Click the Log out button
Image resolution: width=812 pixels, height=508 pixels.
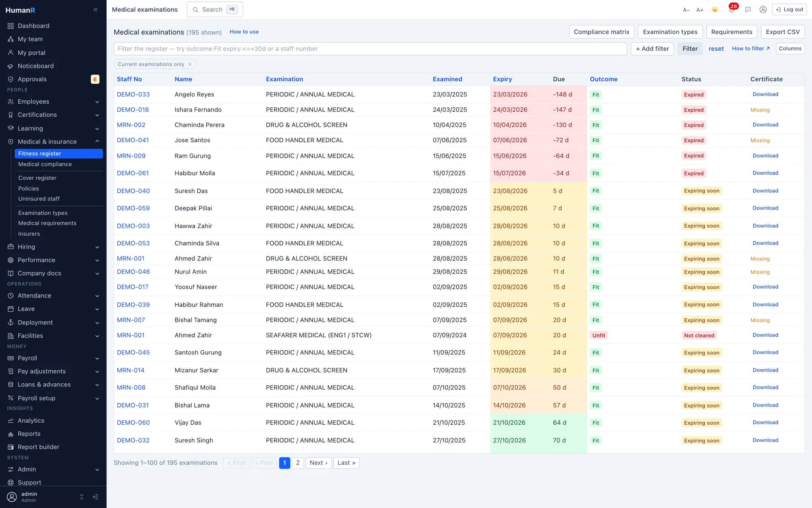coord(789,10)
